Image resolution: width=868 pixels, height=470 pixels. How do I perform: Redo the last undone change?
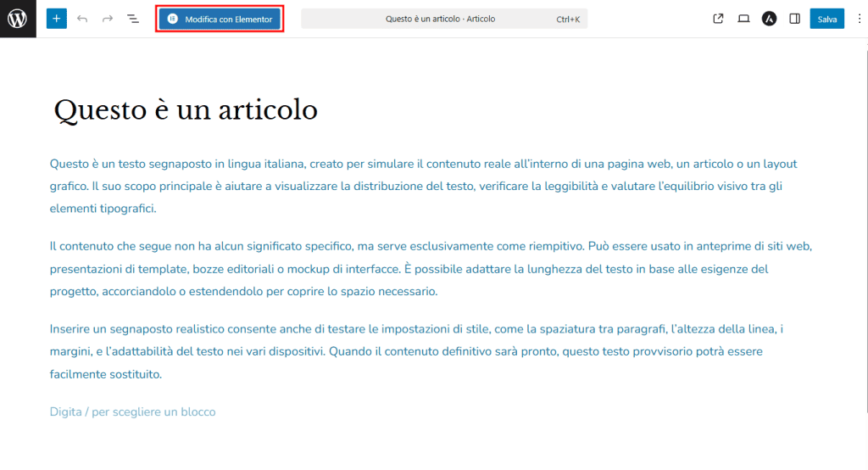[108, 19]
